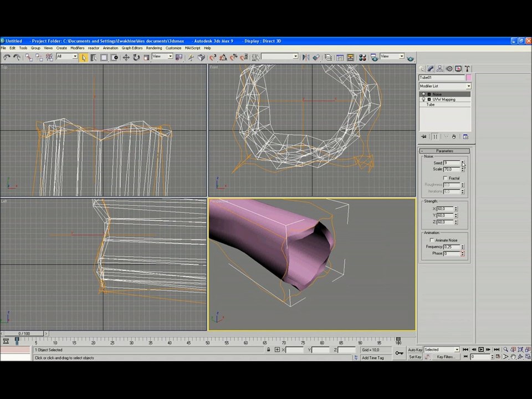Enable the Animate Noise checkbox
The image size is (532, 399).
432,240
